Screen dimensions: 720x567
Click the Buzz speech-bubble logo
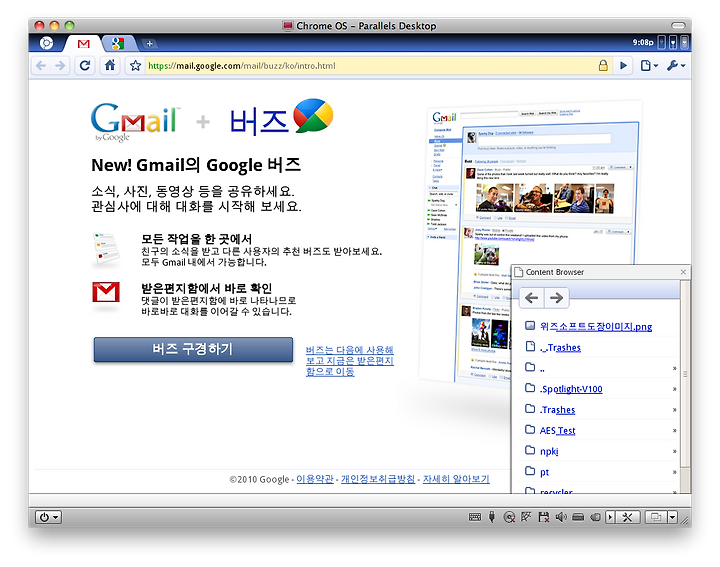pyautogui.click(x=313, y=115)
